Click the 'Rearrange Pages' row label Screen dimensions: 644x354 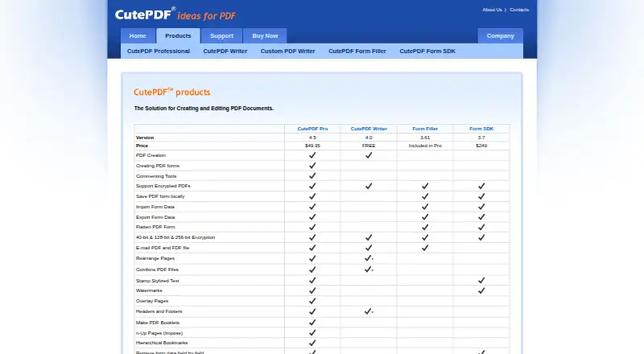155,258
